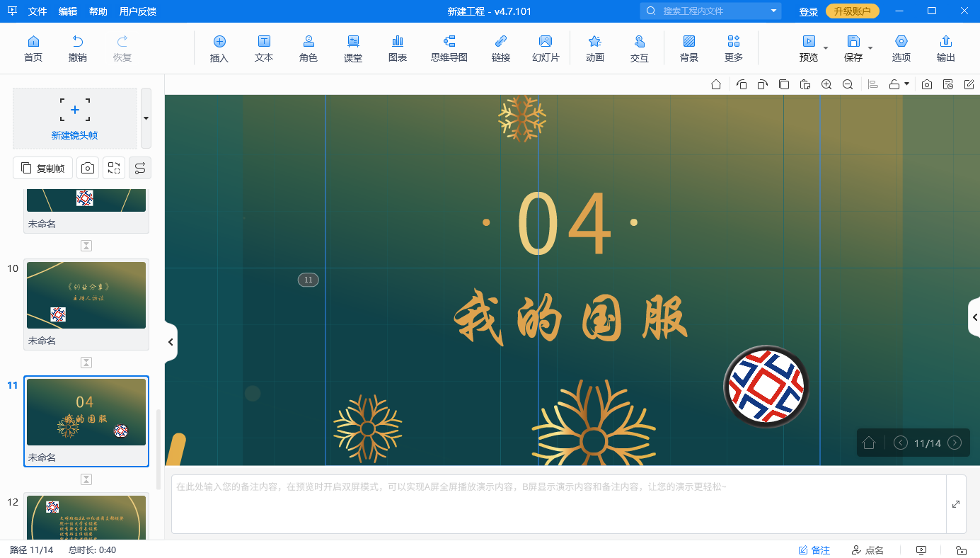The height and width of the screenshot is (558, 980).
Task: Click the copy icon in canvas toolbar
Action: pos(784,84)
